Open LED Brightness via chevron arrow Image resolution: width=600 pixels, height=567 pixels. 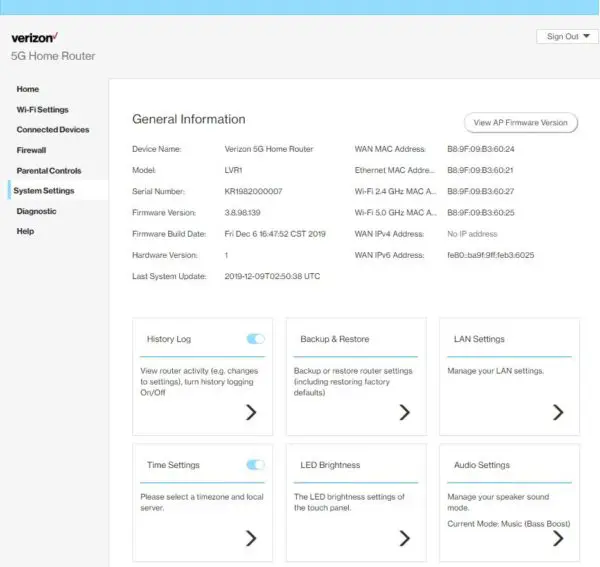click(x=404, y=538)
